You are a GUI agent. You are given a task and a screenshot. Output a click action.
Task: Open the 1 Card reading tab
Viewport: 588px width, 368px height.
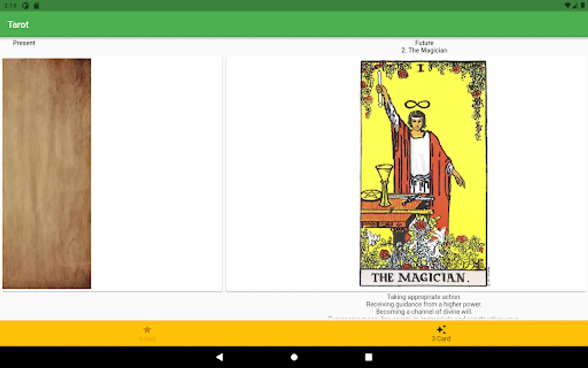(147, 333)
